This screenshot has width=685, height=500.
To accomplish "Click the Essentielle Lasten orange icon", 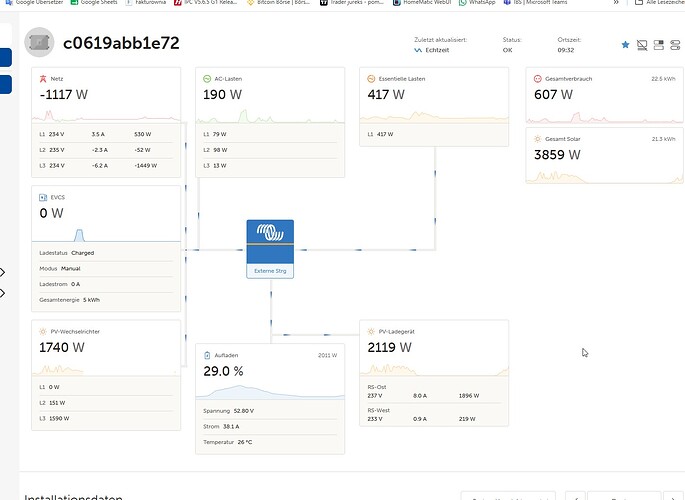I will 371,79.
